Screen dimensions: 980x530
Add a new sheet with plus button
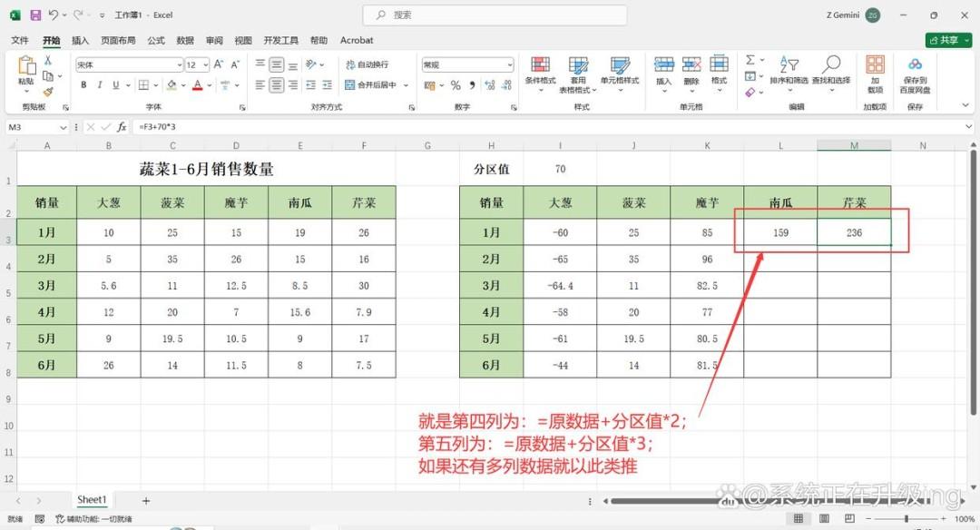pyautogui.click(x=145, y=501)
